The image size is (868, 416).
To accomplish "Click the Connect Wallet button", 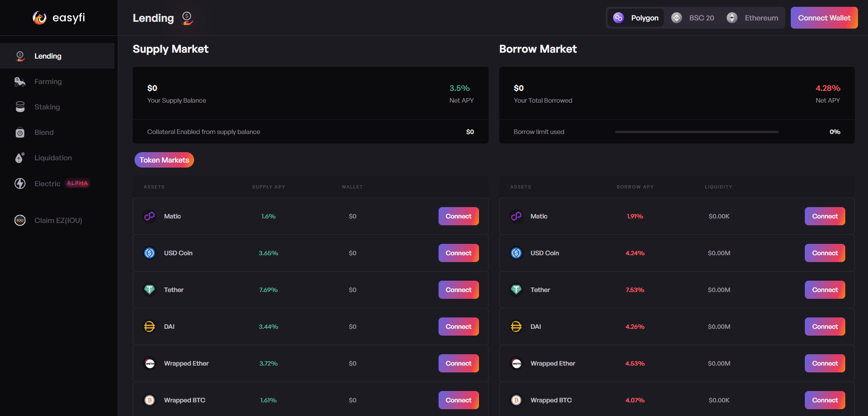I will pos(824,18).
